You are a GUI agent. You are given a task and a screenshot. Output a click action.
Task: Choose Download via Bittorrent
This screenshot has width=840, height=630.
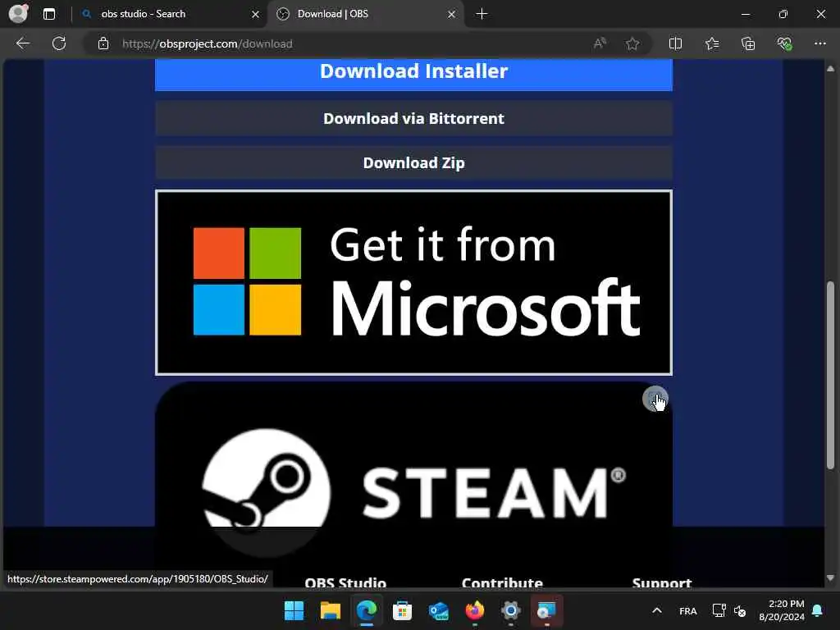click(413, 118)
